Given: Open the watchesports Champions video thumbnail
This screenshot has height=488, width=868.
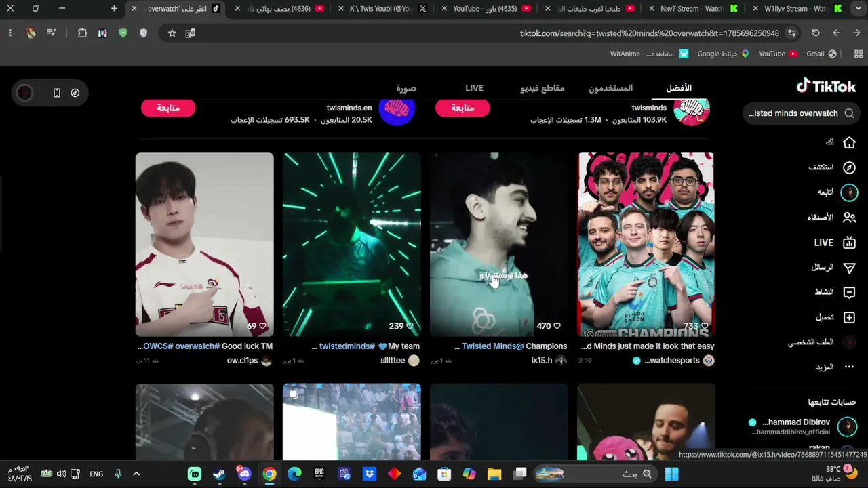Looking at the screenshot, I should (x=646, y=244).
